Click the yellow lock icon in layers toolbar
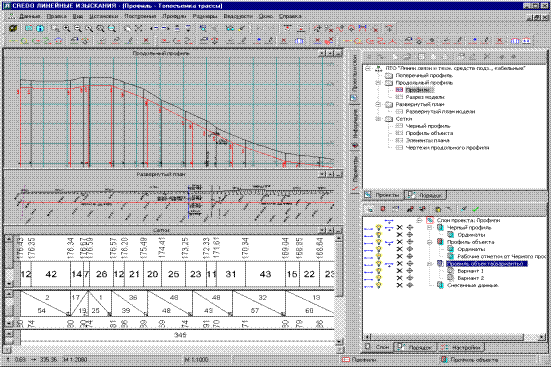Screen dimensions: 551x368 [438, 209]
